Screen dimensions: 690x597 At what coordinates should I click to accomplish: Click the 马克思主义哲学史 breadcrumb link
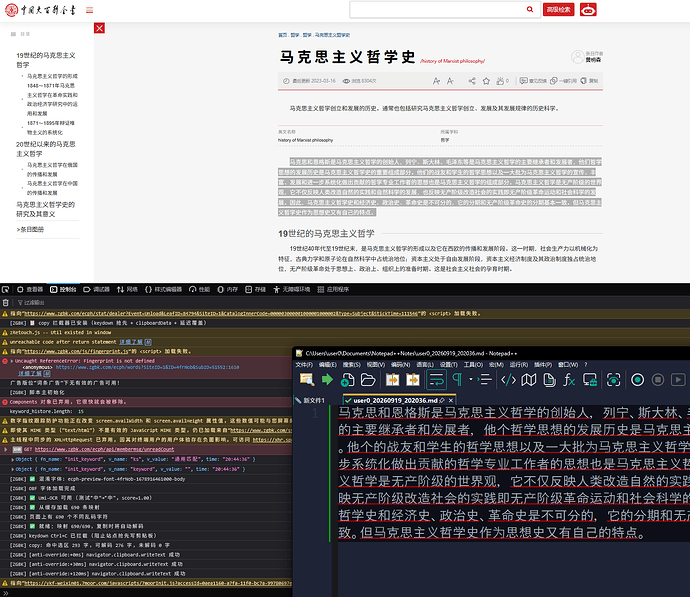(x=332, y=35)
